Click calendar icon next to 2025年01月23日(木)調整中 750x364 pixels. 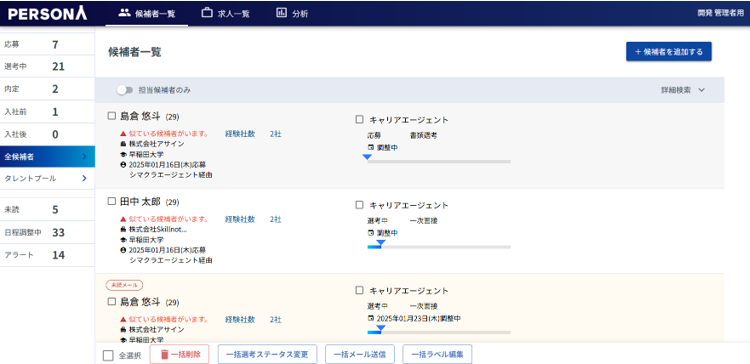tap(371, 318)
